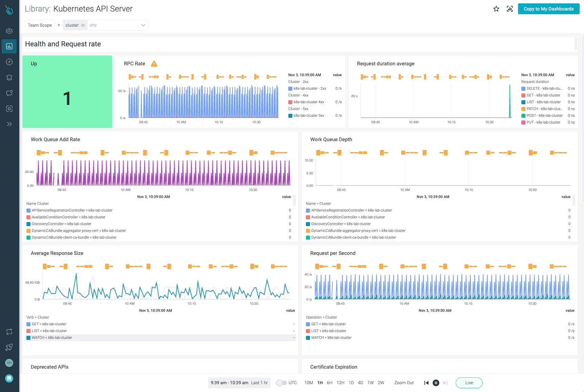584x392 pixels.
Task: Click Zoom Out in time bar
Action: 404,383
